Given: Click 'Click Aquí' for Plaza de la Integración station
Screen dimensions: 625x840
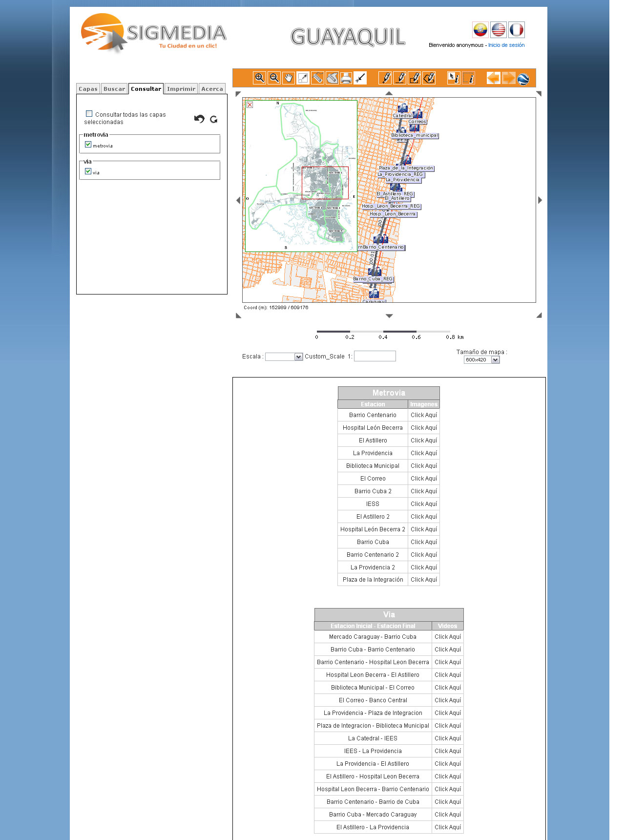Looking at the screenshot, I should pyautogui.click(x=424, y=580).
